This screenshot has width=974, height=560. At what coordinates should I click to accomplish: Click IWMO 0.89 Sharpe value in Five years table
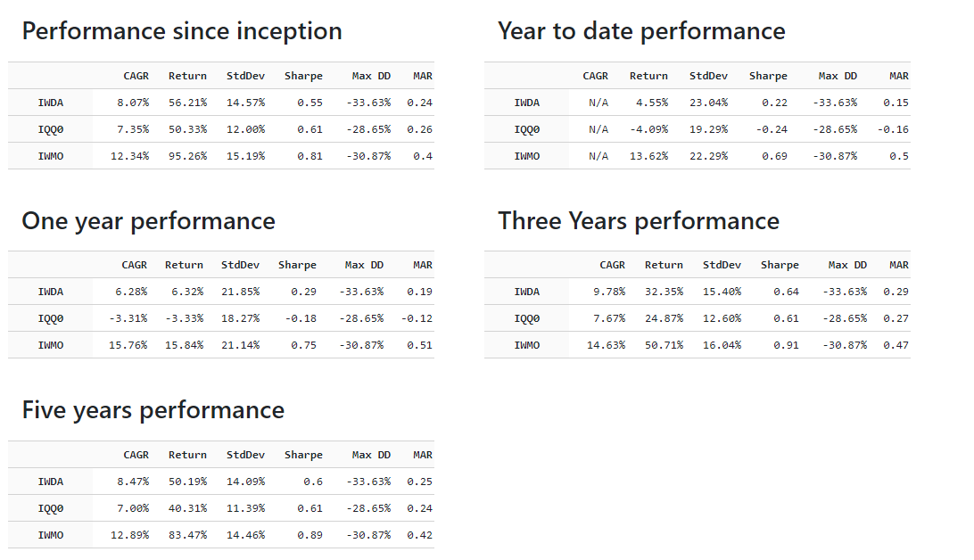309,535
